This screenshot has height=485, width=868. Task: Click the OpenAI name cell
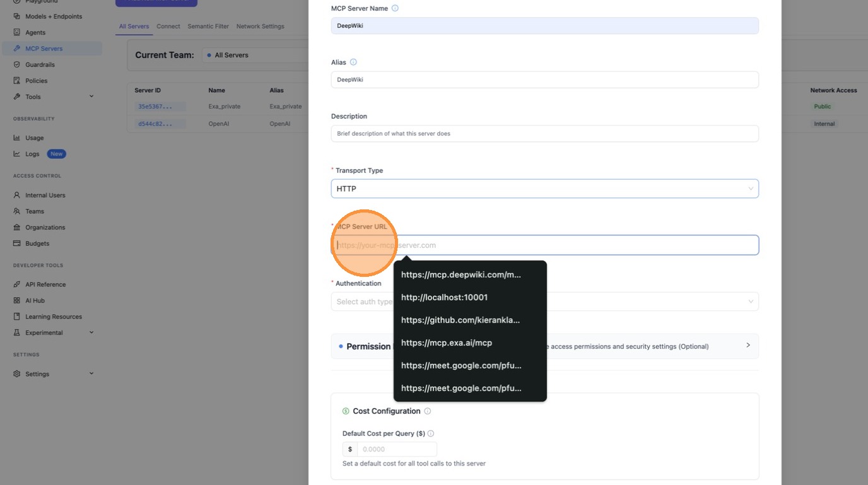(218, 124)
